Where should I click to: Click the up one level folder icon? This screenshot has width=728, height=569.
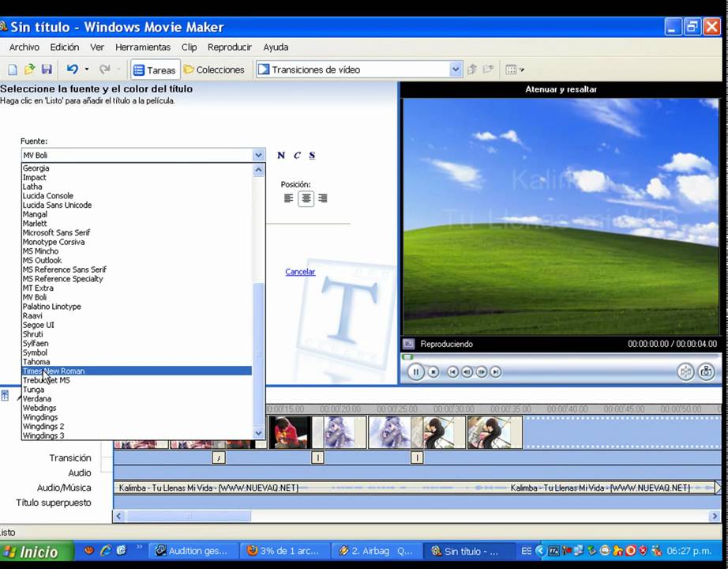point(472,70)
